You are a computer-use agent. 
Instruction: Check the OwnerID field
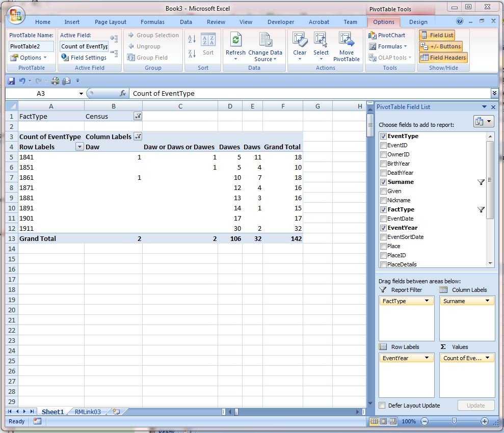383,154
